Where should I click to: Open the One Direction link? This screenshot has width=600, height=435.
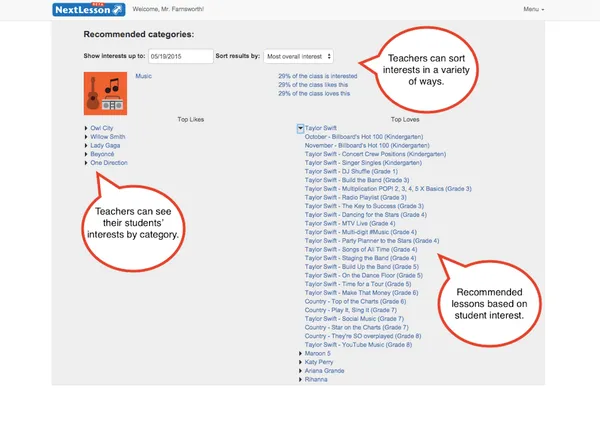[109, 163]
